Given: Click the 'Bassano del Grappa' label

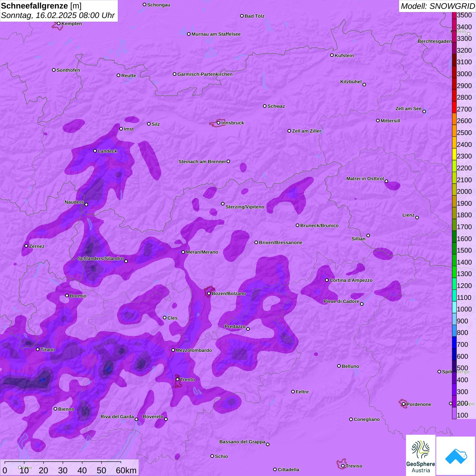Looking at the screenshot, I should (x=242, y=442).
